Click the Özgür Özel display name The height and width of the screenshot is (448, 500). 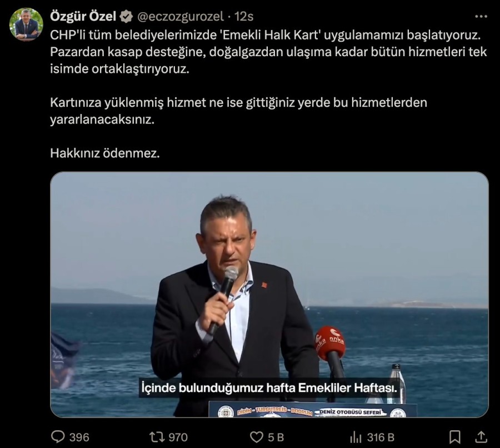pos(83,16)
